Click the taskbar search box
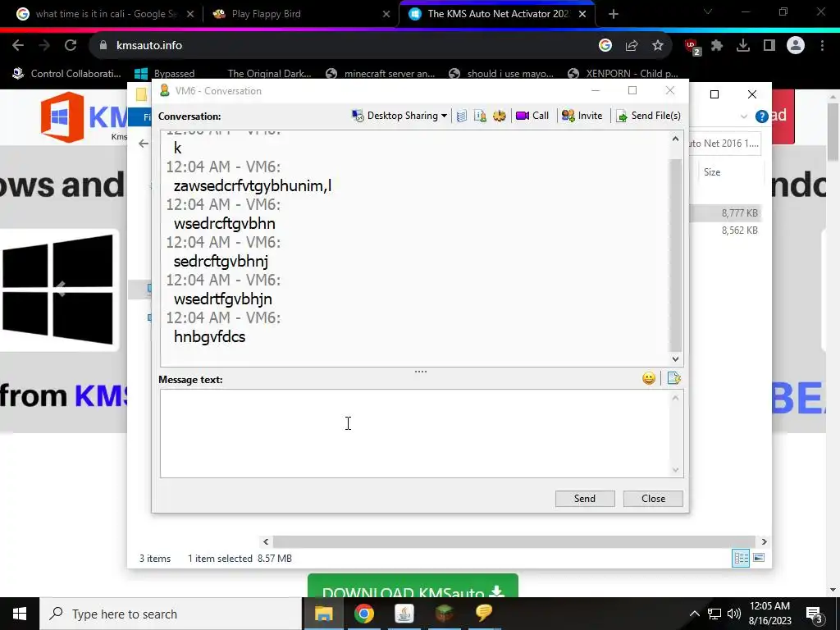840x630 pixels. (x=171, y=614)
